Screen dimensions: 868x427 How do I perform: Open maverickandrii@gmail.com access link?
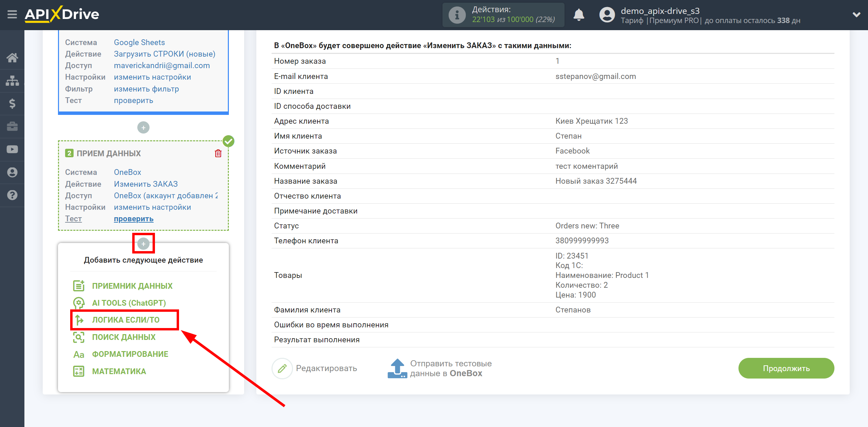coord(162,65)
